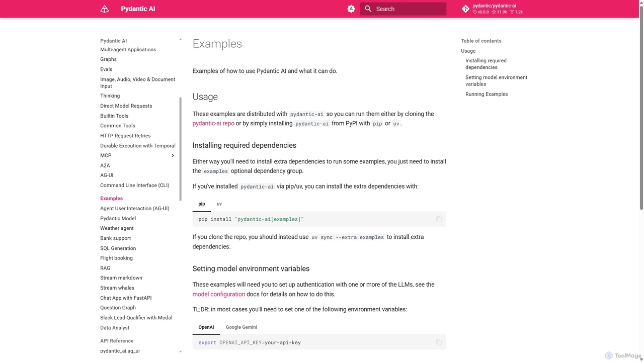Click the Pydantic AI logo icon
644x362 pixels.
pos(105,9)
